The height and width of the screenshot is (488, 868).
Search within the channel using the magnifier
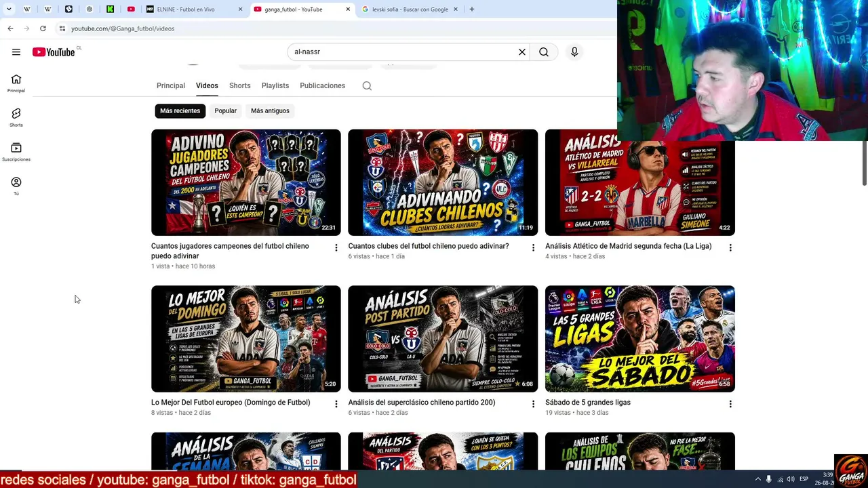(x=367, y=86)
